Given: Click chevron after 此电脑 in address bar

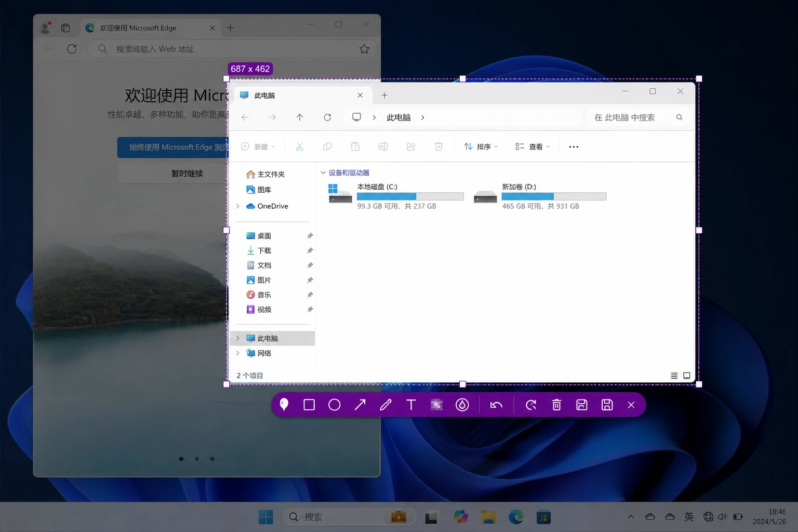Looking at the screenshot, I should [x=423, y=117].
